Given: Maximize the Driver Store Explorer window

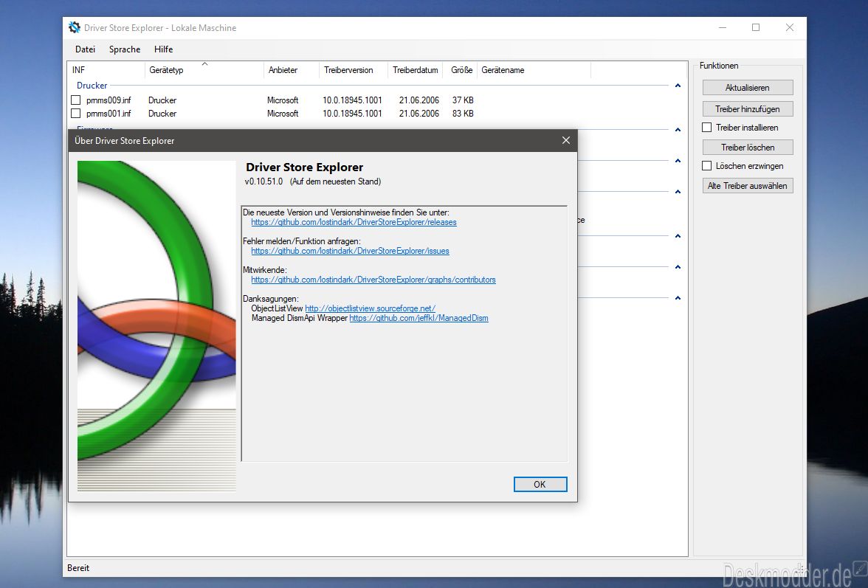Looking at the screenshot, I should coord(756,27).
